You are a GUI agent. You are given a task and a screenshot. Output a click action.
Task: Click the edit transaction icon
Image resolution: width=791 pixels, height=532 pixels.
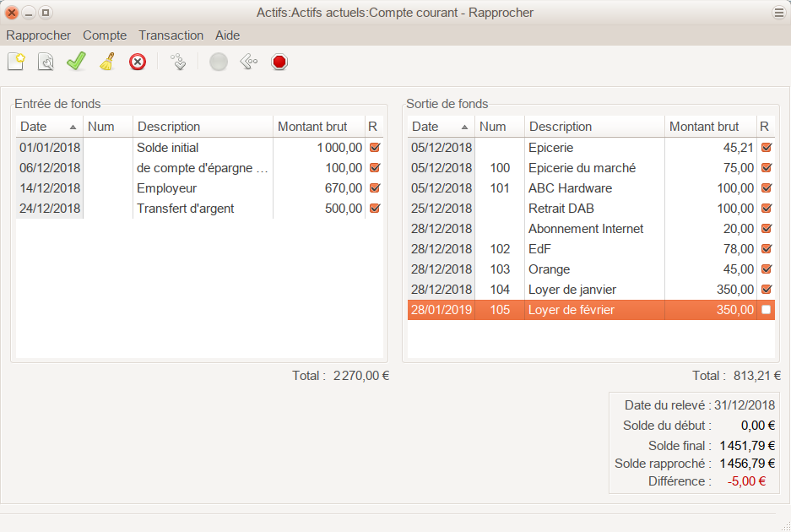click(46, 62)
